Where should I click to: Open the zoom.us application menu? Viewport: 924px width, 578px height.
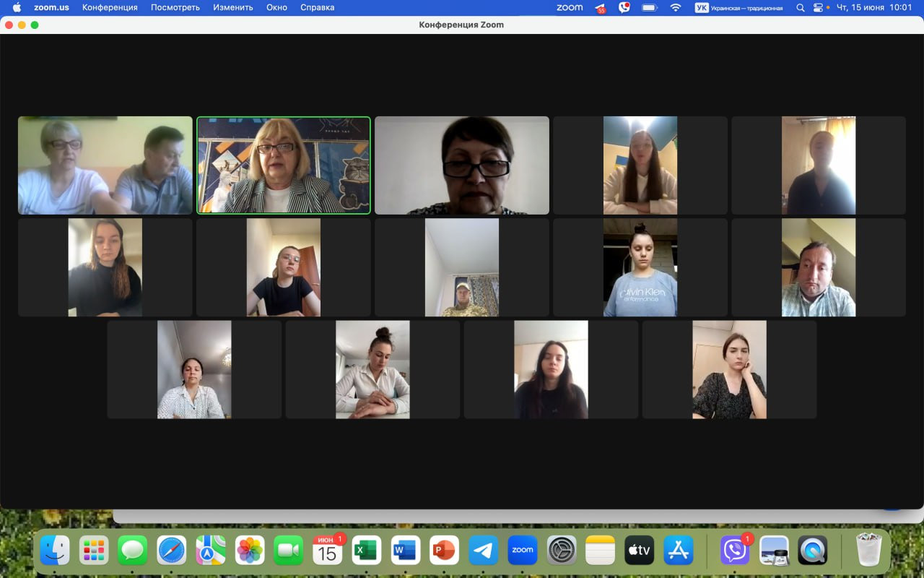coord(51,7)
